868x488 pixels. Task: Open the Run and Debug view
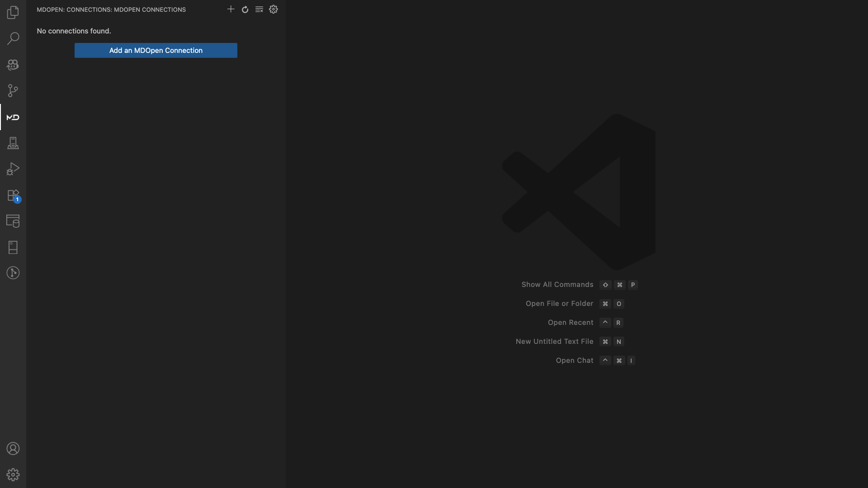click(x=13, y=169)
